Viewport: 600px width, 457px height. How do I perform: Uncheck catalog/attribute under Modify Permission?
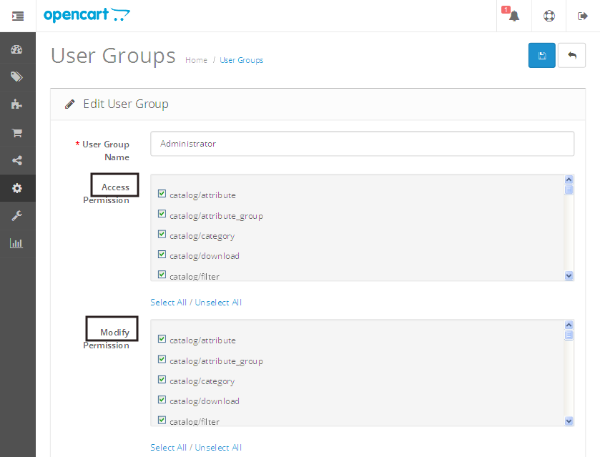pos(162,339)
